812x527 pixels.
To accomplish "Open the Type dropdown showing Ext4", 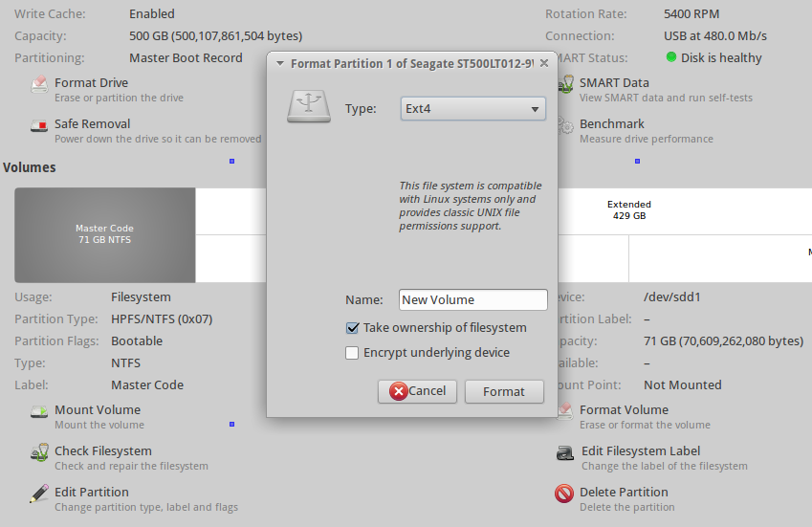I will click(x=472, y=109).
